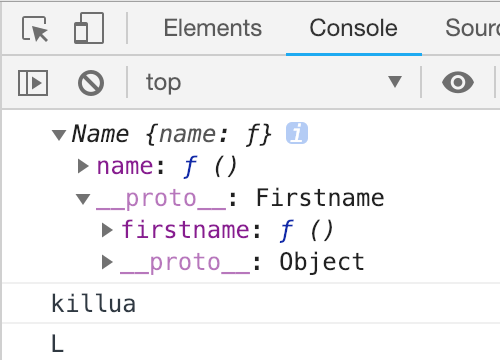Viewport: 500px width, 360px height.
Task: Switch to the Elements tab
Action: point(213,28)
